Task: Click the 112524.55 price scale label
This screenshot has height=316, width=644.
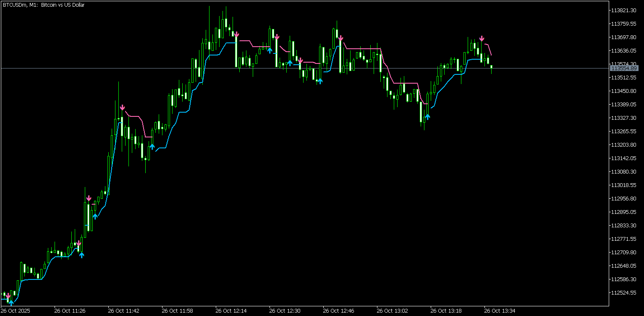Action: tap(624, 292)
